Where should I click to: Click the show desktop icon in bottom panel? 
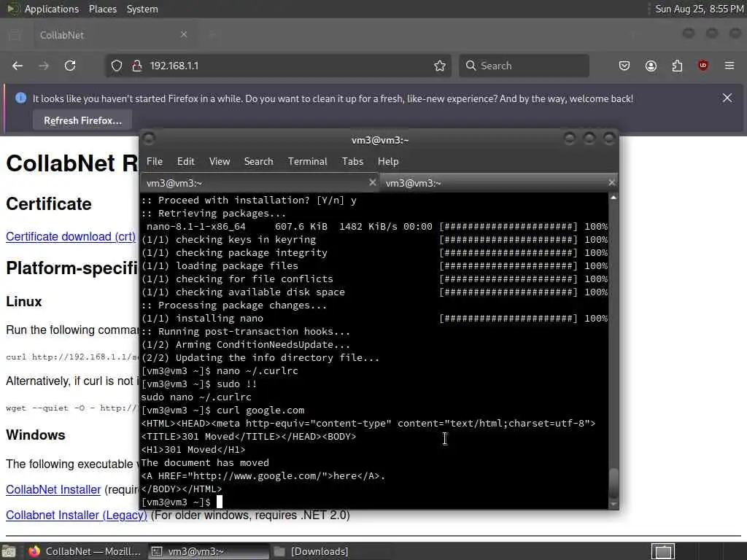click(x=9, y=551)
